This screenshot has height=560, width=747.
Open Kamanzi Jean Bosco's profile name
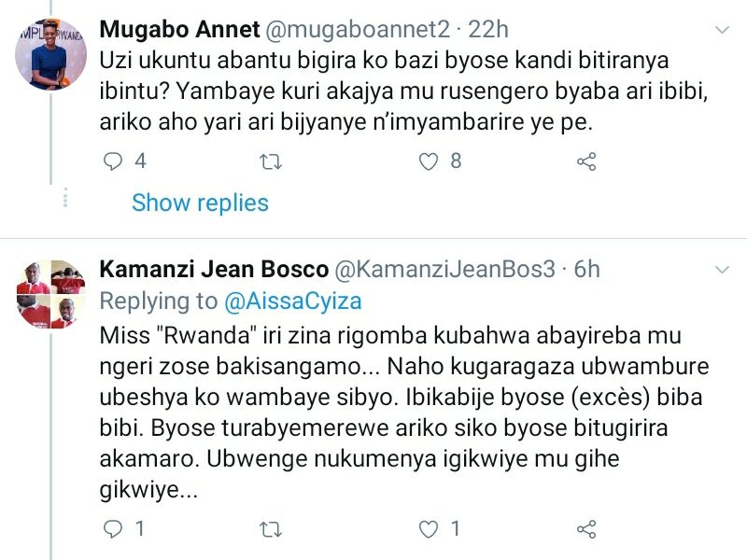tap(214, 271)
